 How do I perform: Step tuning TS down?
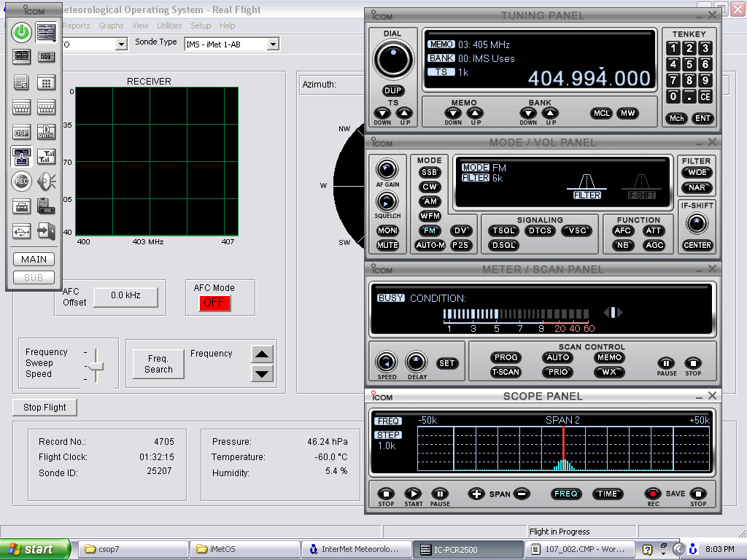[x=382, y=113]
